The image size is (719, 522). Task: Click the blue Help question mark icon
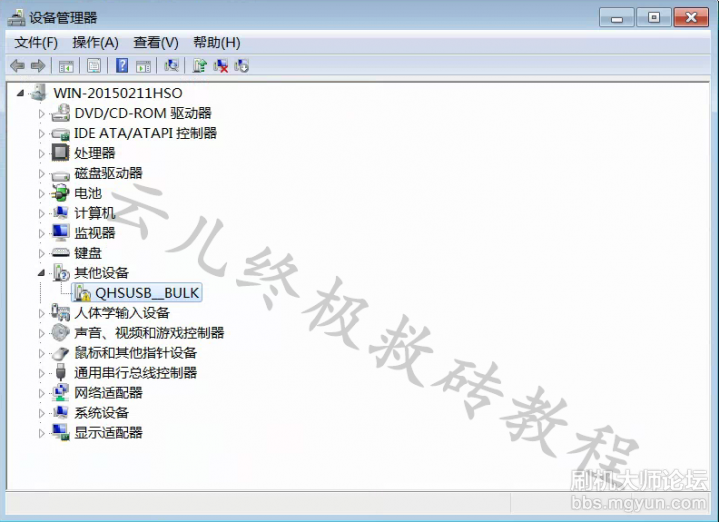[122, 66]
